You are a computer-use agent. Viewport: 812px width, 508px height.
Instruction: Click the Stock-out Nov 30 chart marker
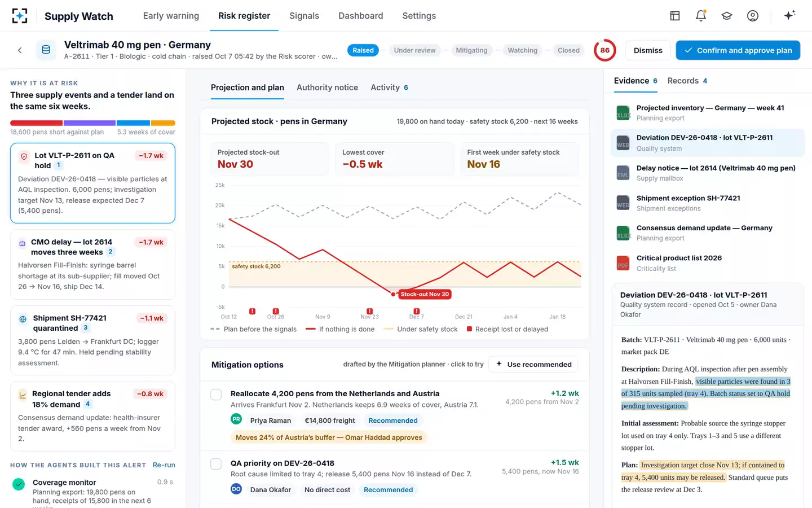pos(425,294)
